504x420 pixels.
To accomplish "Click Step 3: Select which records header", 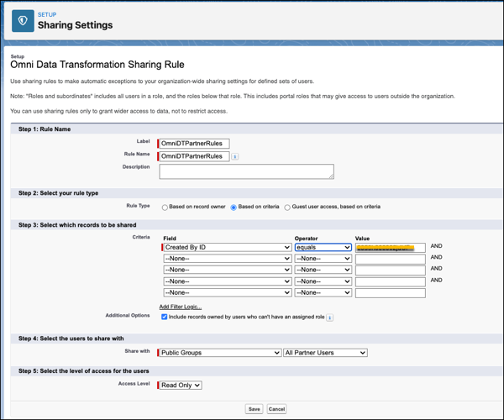I will tap(77, 225).
